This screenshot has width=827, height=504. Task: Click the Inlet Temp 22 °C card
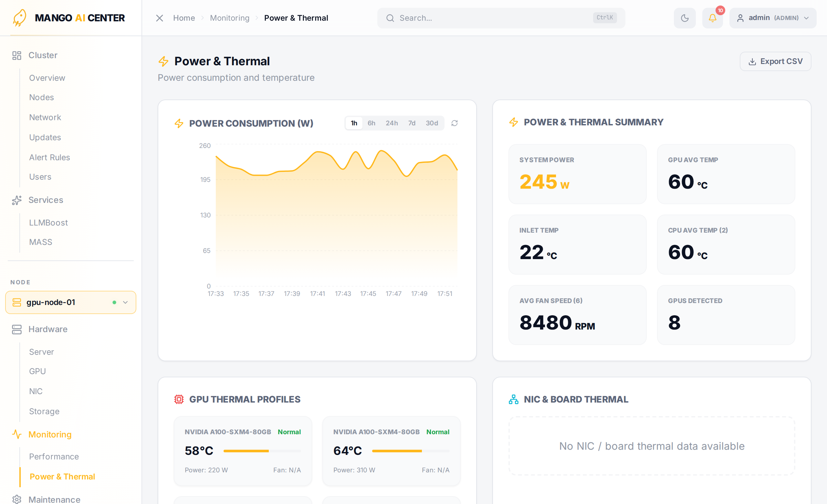577,245
